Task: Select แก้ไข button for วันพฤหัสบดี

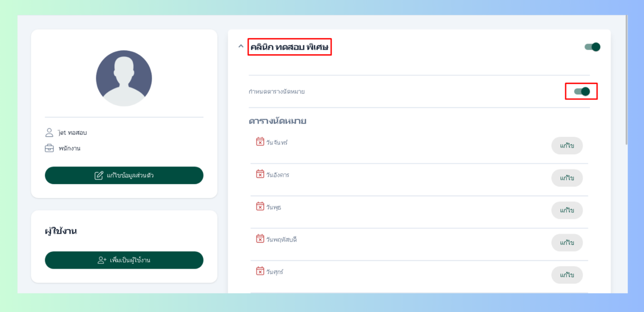Action: [x=567, y=243]
